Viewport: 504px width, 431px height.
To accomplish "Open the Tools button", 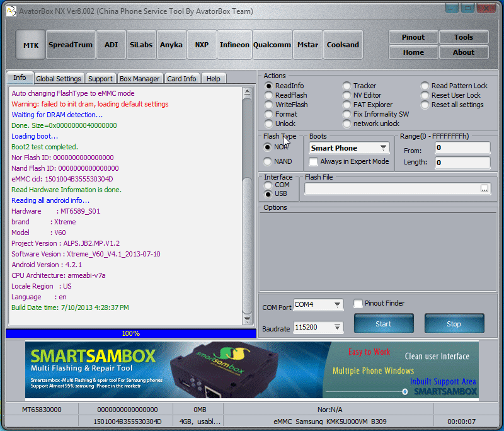I will pos(464,37).
